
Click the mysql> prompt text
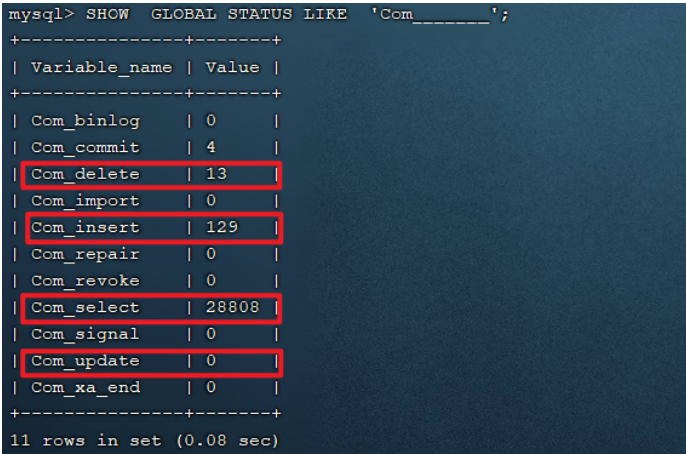pyautogui.click(x=41, y=15)
